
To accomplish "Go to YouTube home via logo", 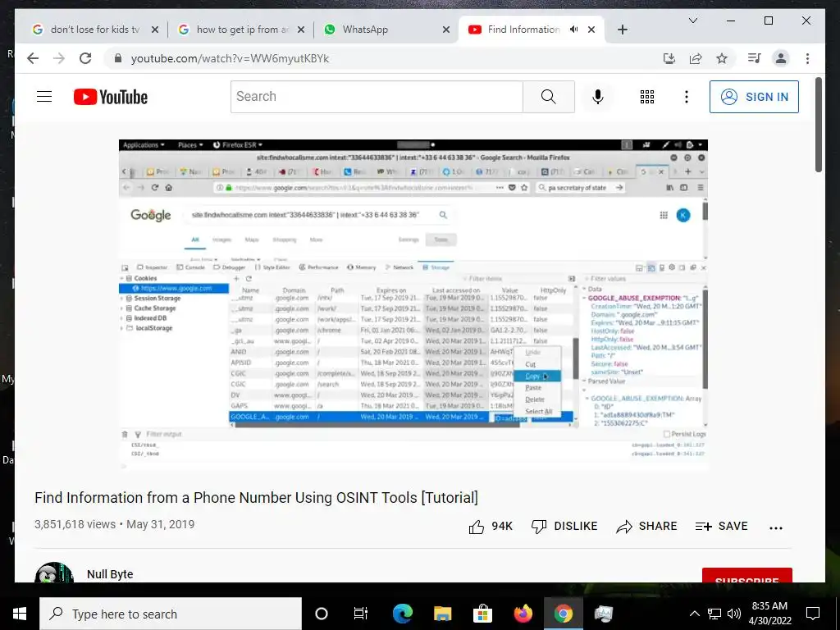I will pyautogui.click(x=111, y=97).
